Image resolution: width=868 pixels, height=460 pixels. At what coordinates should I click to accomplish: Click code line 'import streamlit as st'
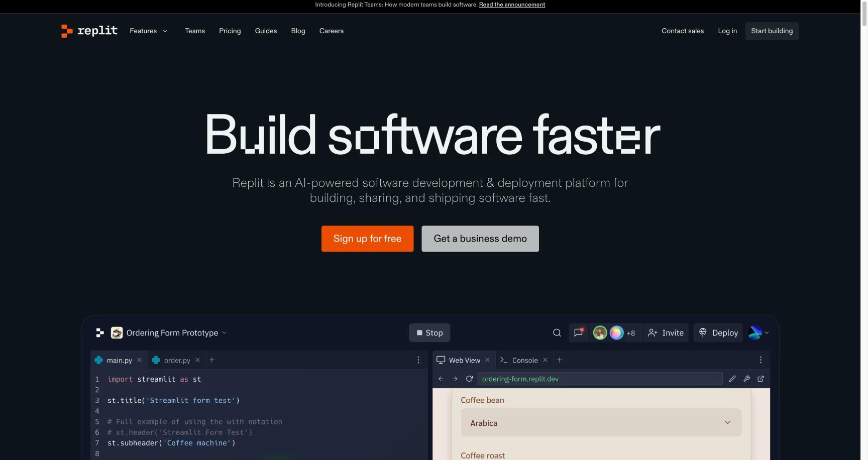[x=154, y=379]
